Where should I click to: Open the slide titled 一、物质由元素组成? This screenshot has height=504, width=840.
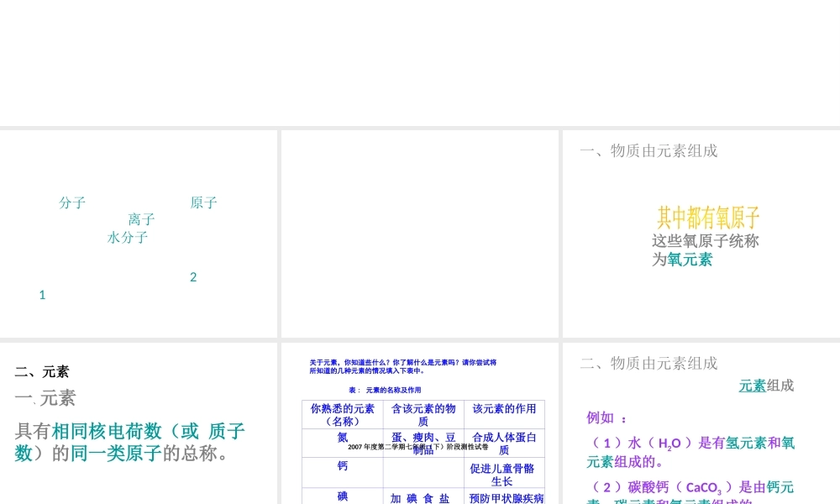(701, 234)
